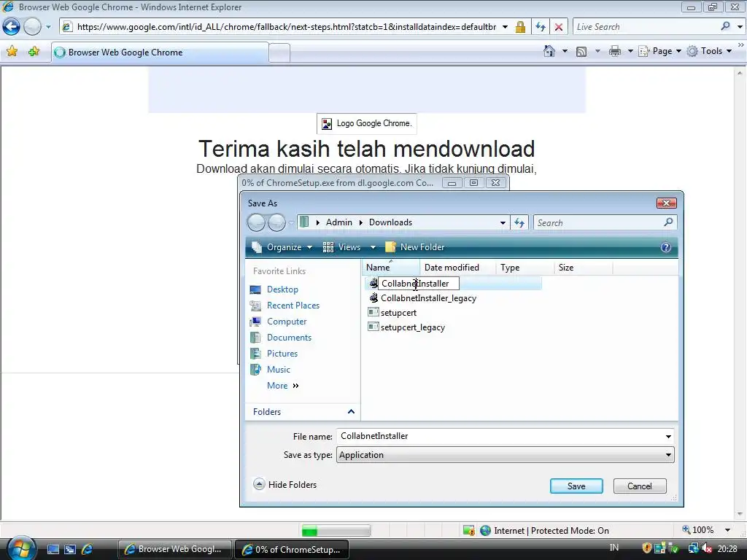Image resolution: width=747 pixels, height=560 pixels.
Task: Show More favorite links
Action: click(282, 386)
